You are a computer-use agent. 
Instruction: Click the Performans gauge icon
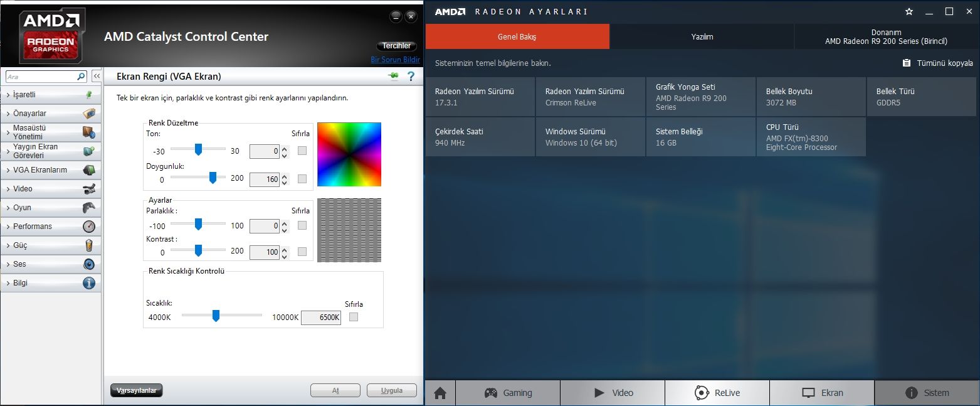89,227
